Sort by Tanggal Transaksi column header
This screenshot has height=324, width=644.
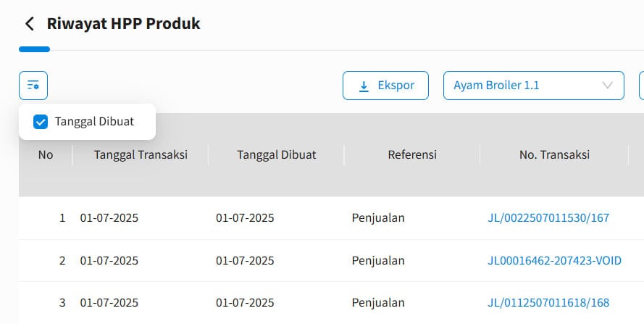pyautogui.click(x=141, y=155)
